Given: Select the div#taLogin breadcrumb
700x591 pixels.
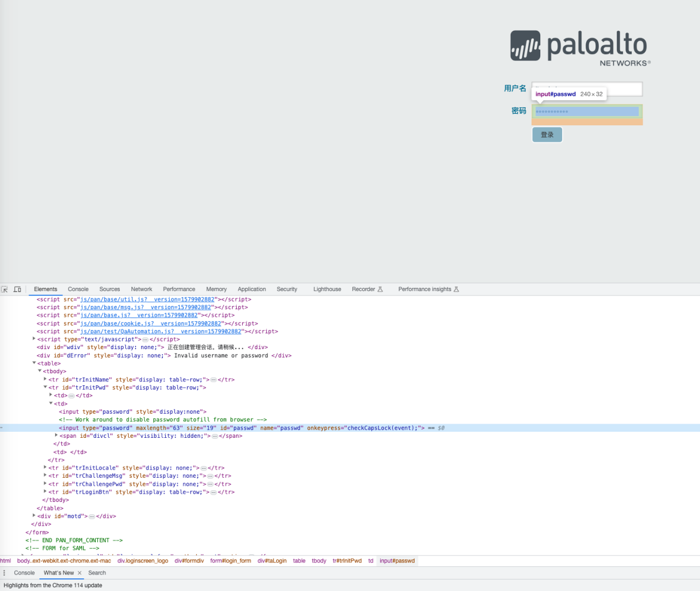Looking at the screenshot, I should pos(272,561).
